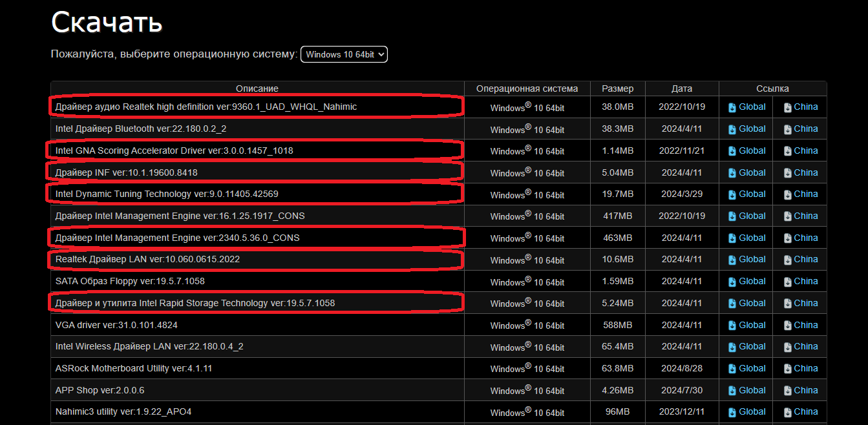Click Global download icon for Intel Dynamic Tuning Technology
The width and height of the screenshot is (868, 425).
click(732, 194)
